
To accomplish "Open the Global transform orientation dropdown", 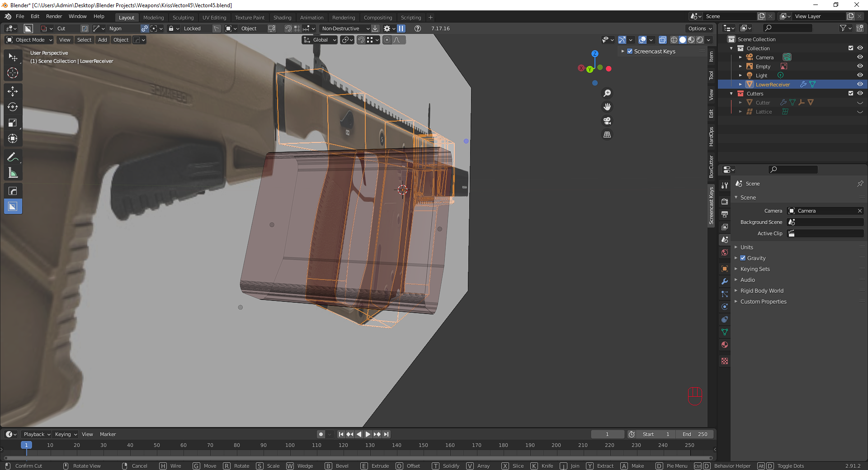I will (x=320, y=40).
